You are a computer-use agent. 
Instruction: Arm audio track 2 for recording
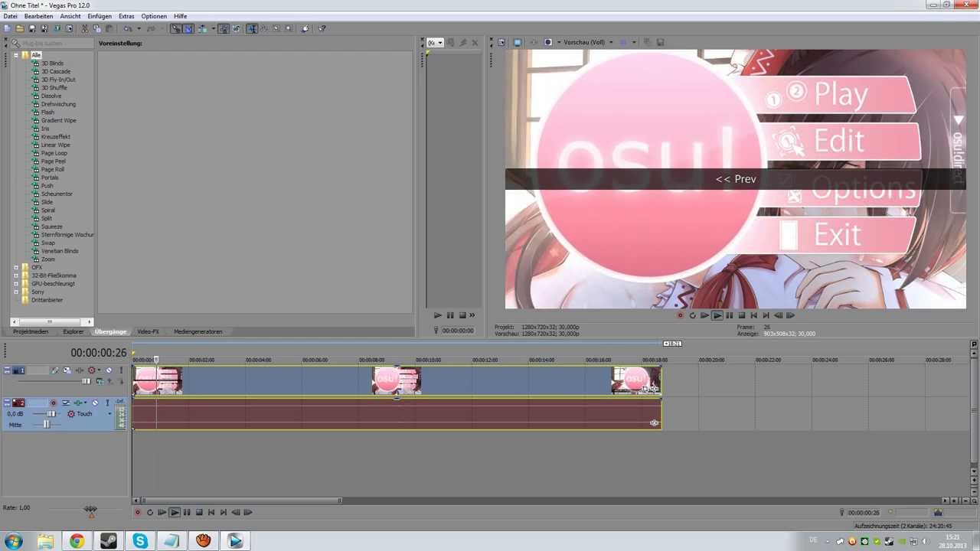click(53, 403)
